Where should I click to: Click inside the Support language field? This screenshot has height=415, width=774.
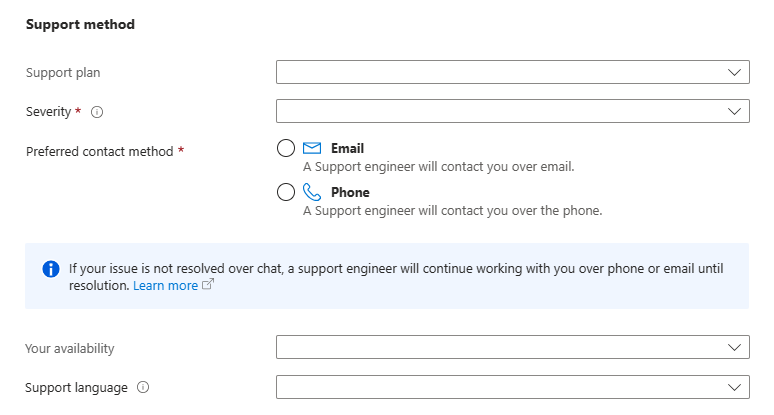click(512, 387)
